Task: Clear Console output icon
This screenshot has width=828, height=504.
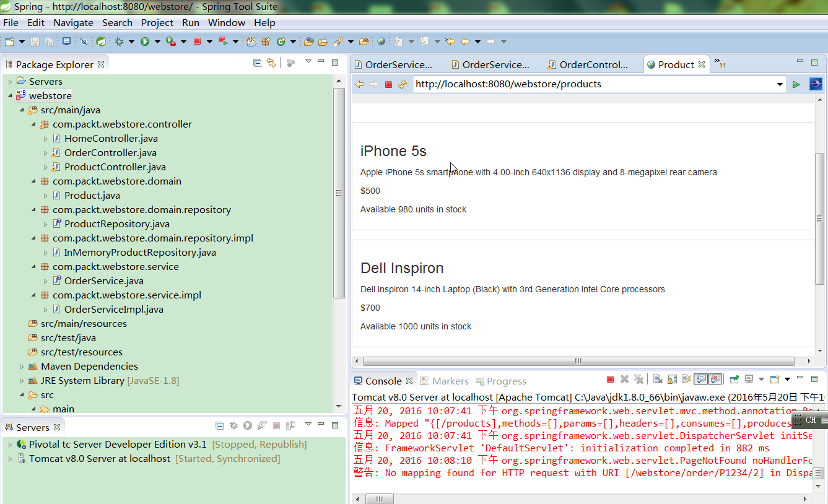Action: [658, 380]
